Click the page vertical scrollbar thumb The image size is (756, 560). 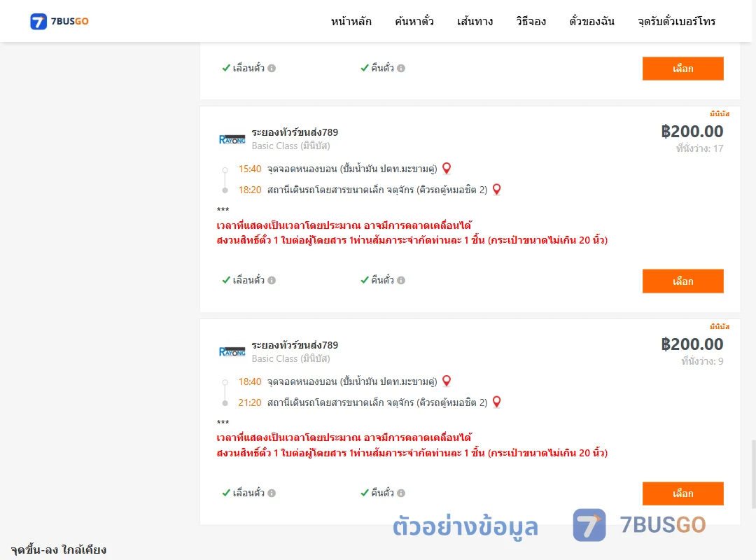tap(753, 474)
